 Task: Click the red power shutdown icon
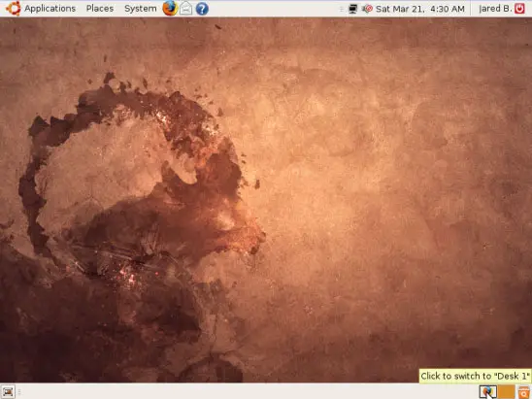[x=519, y=9]
